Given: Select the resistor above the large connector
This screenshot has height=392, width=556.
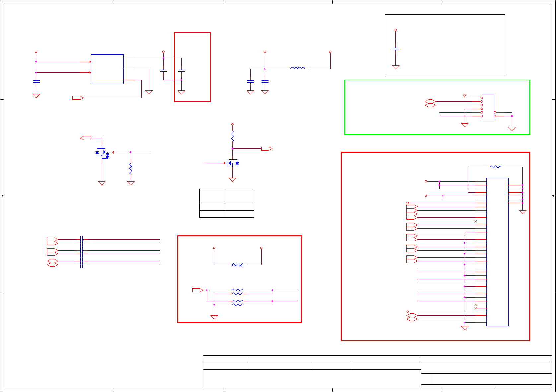Looking at the screenshot, I should coord(495,167).
